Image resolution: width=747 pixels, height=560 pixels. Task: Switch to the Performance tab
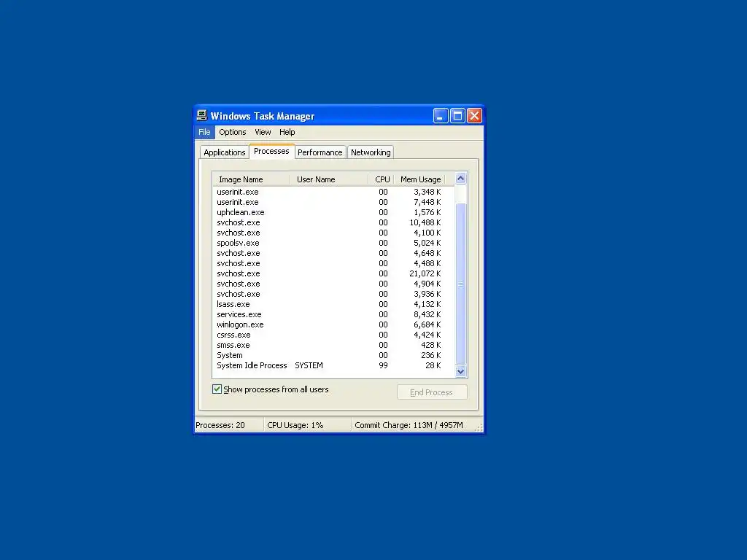pyautogui.click(x=320, y=152)
